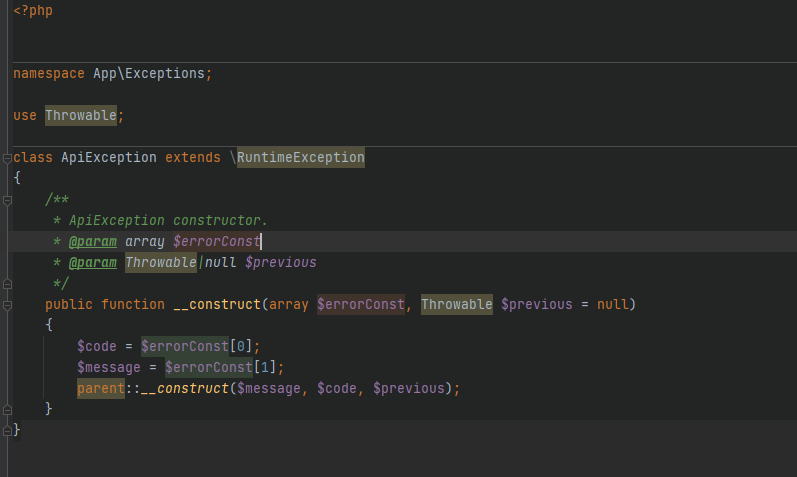The width and height of the screenshot is (797, 477).
Task: Click the public keyword
Action: [69, 305]
